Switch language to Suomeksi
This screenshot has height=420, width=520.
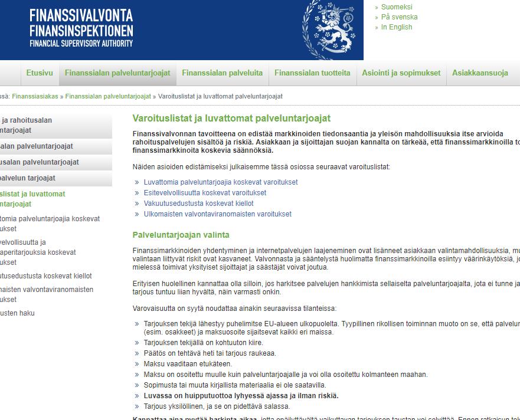click(397, 7)
